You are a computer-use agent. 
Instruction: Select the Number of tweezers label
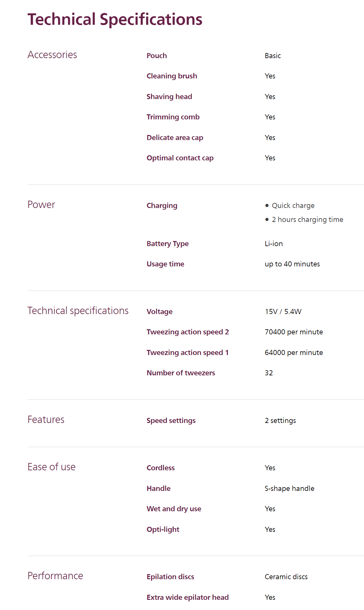pyautogui.click(x=181, y=373)
